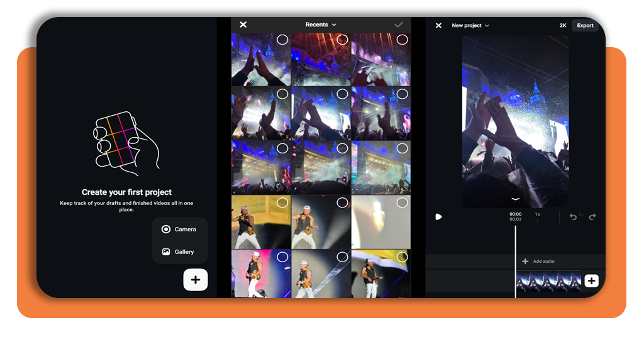This screenshot has width=644, height=337.
Task: Close the New project editor
Action: (438, 26)
